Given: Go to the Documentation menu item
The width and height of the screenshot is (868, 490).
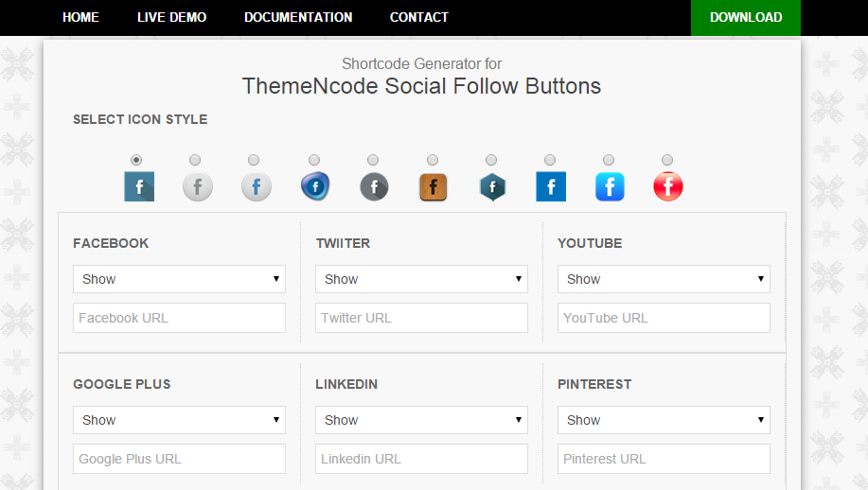Looking at the screenshot, I should tap(298, 18).
